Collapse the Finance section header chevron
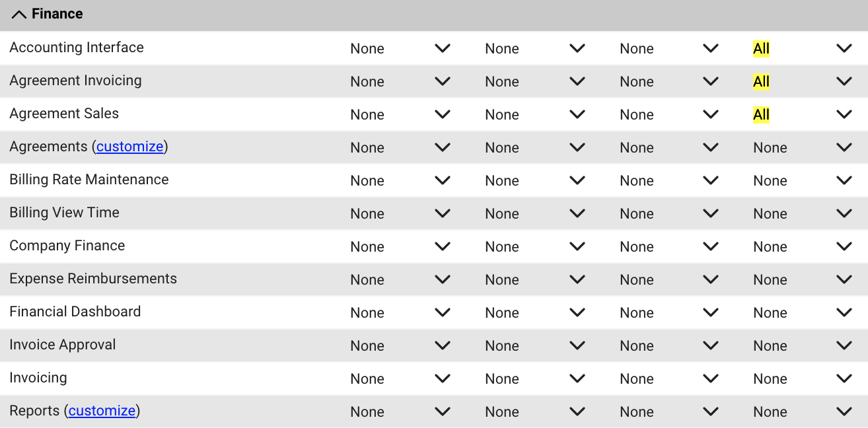The height and width of the screenshot is (428, 868). (x=19, y=15)
